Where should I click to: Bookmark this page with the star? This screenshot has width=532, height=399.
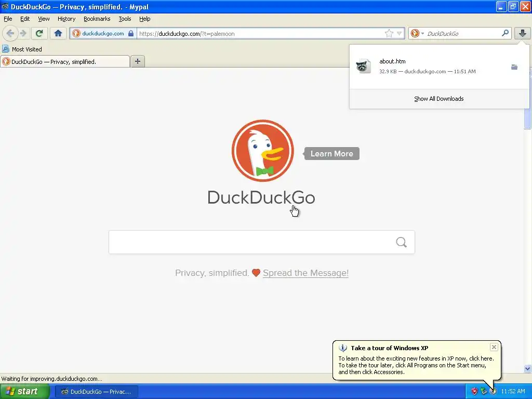[x=389, y=33]
